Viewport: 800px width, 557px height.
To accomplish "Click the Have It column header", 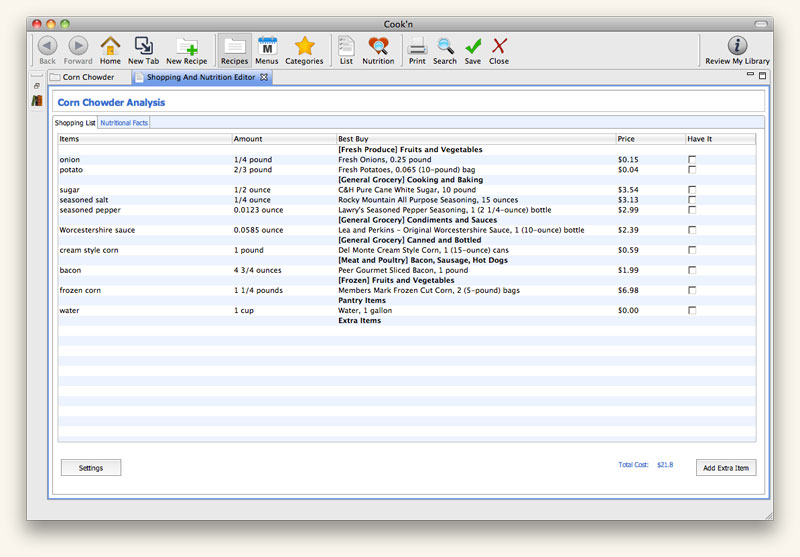I will pyautogui.click(x=720, y=139).
